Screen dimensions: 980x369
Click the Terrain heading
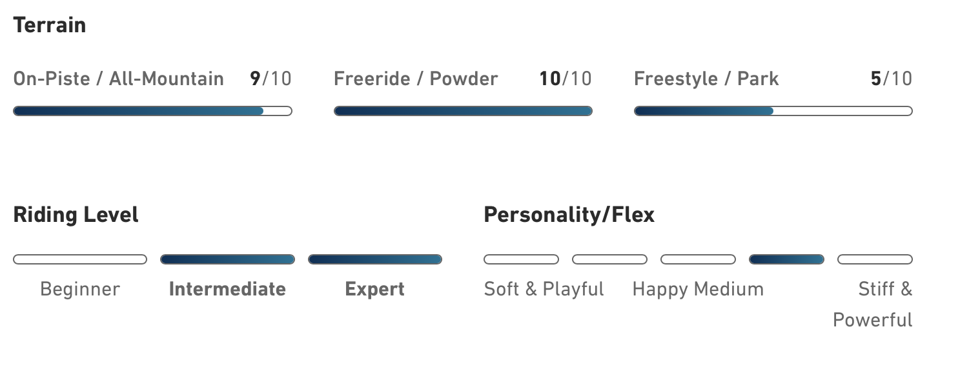tap(50, 25)
